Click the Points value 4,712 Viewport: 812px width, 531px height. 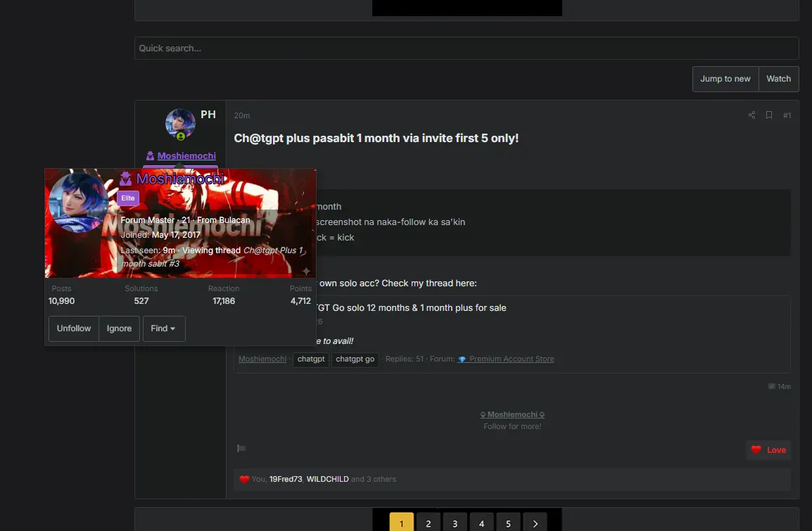click(x=301, y=301)
